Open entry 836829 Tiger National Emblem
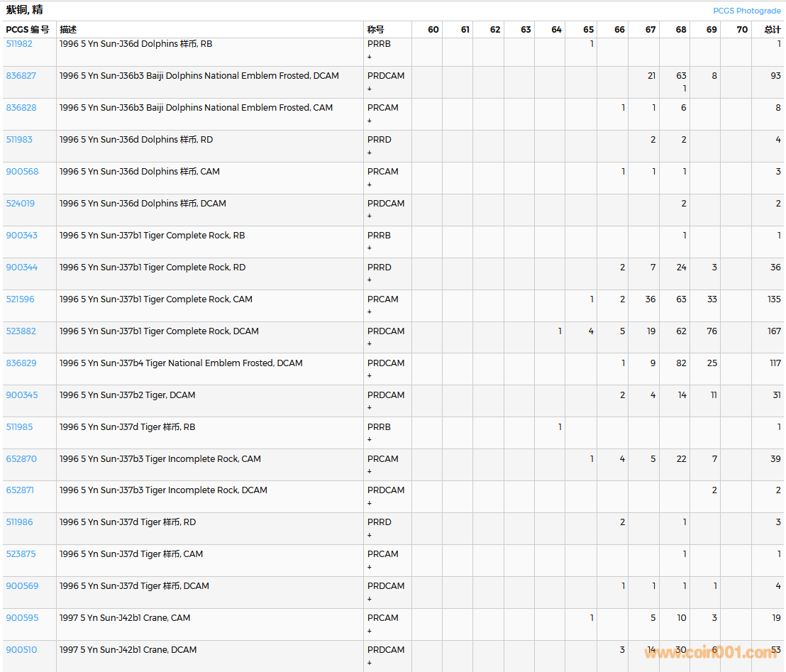786x672 pixels. click(21, 363)
